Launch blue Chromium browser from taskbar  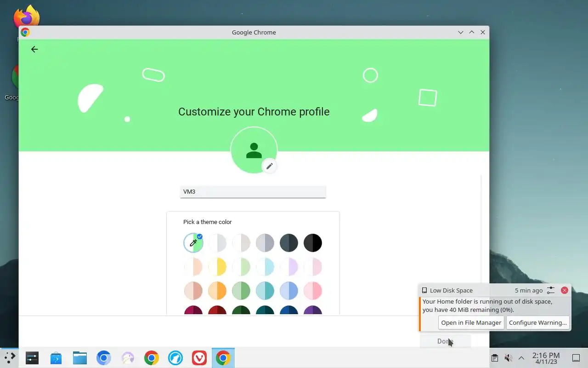coord(104,358)
